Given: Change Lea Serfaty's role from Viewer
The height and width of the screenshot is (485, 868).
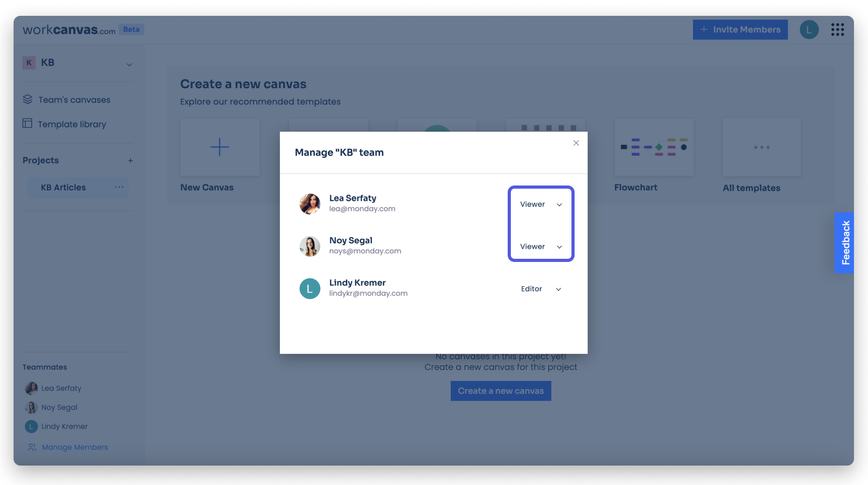Looking at the screenshot, I should tap(541, 204).
